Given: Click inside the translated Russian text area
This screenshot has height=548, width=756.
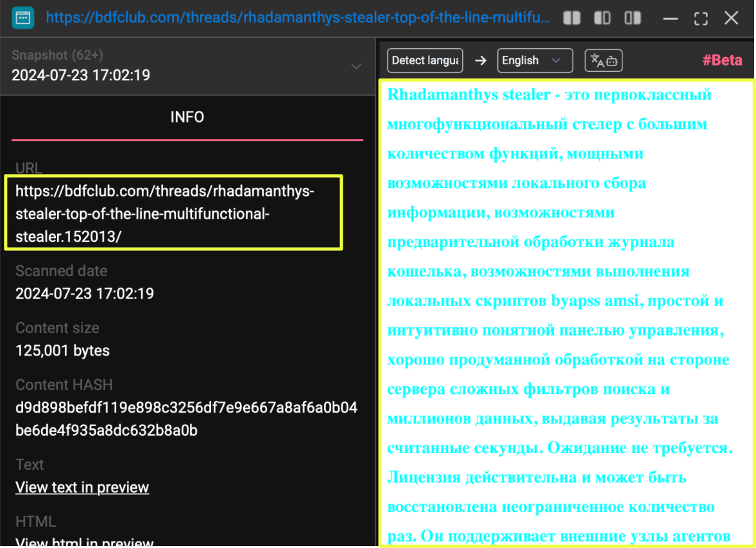Looking at the screenshot, I should (565, 314).
